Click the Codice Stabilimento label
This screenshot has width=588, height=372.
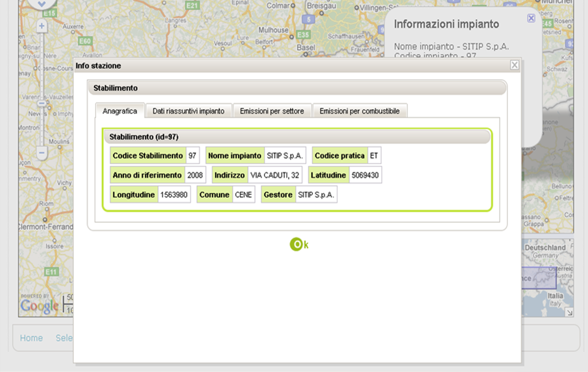(x=148, y=156)
